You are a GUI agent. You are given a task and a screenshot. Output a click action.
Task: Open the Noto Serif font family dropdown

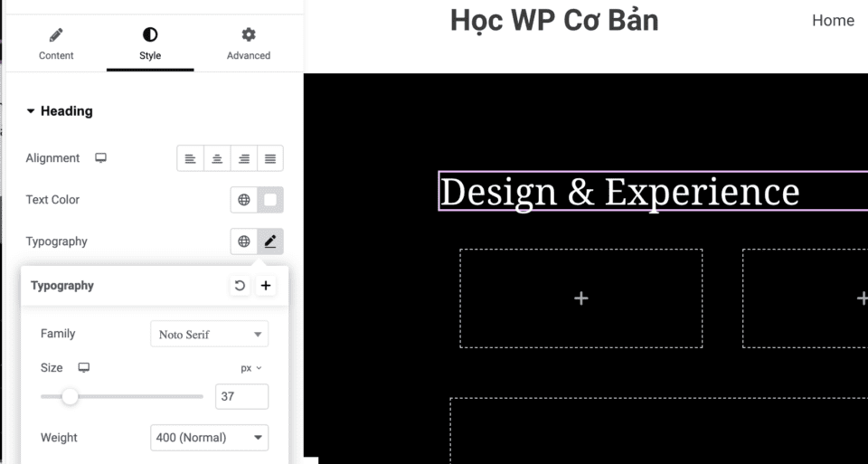tap(209, 334)
